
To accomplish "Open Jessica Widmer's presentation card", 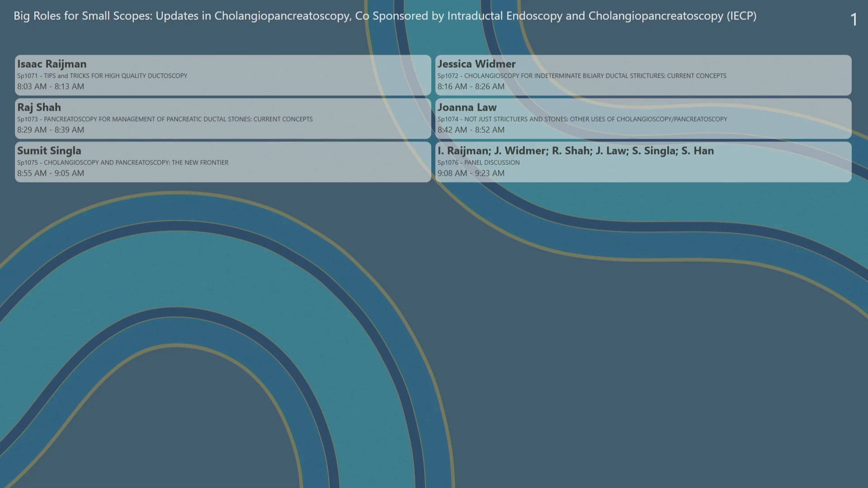I will click(x=643, y=75).
